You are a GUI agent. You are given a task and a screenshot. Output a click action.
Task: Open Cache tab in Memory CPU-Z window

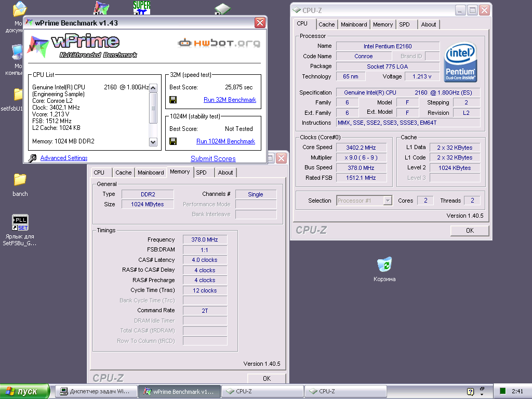[123, 172]
